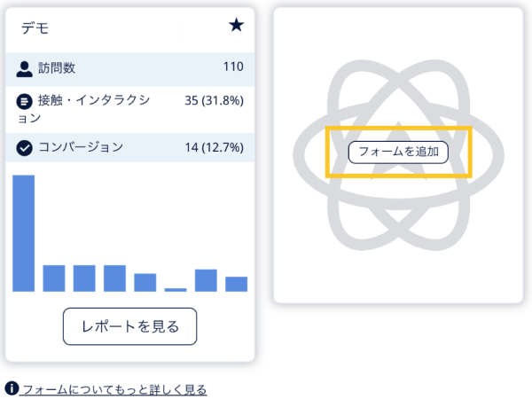Click the checkmark icon beside コンバージョン
The height and width of the screenshot is (407, 532).
pyautogui.click(x=25, y=148)
